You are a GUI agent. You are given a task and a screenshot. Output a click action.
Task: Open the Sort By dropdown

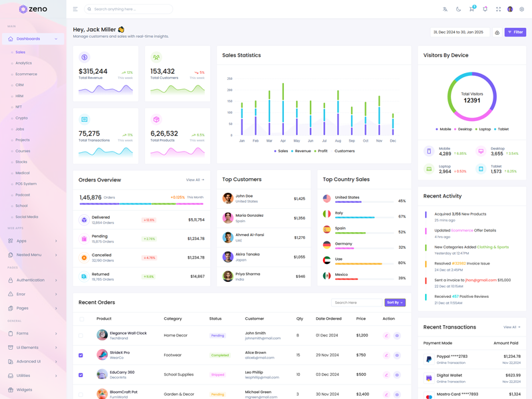pos(394,303)
